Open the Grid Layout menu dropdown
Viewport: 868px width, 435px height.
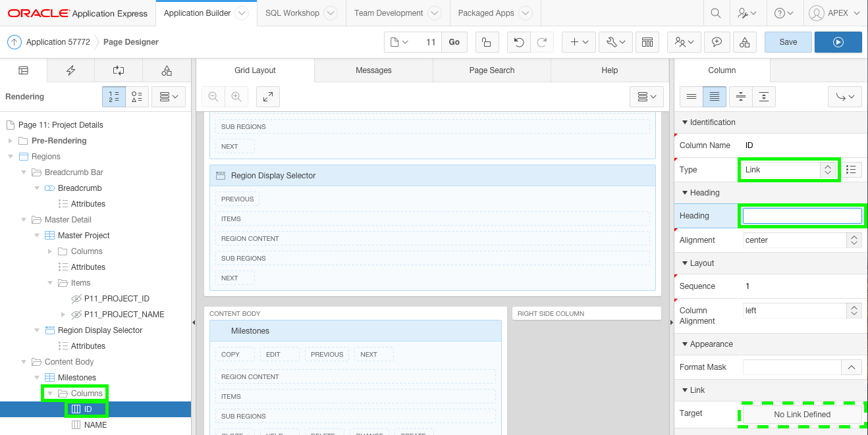pos(646,97)
